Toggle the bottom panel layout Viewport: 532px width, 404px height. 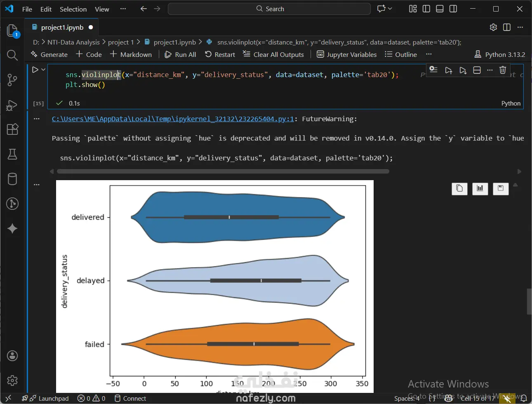pos(440,9)
